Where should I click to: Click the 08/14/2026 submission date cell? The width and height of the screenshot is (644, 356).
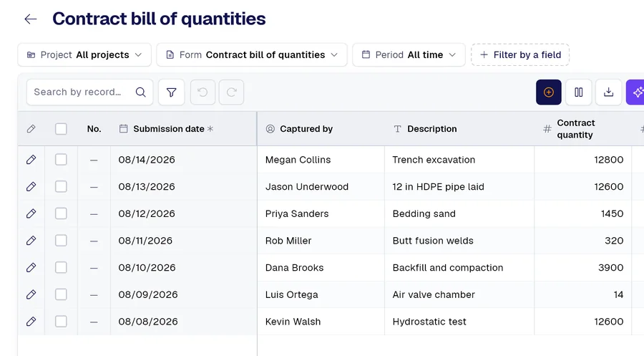[184, 160]
